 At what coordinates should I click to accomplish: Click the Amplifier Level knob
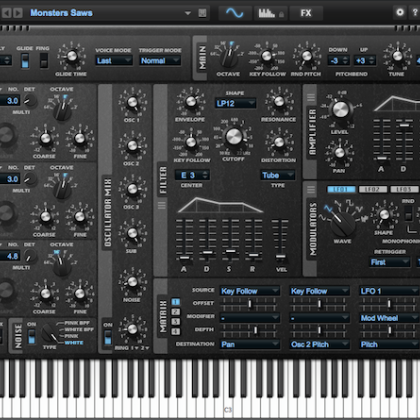(340, 110)
